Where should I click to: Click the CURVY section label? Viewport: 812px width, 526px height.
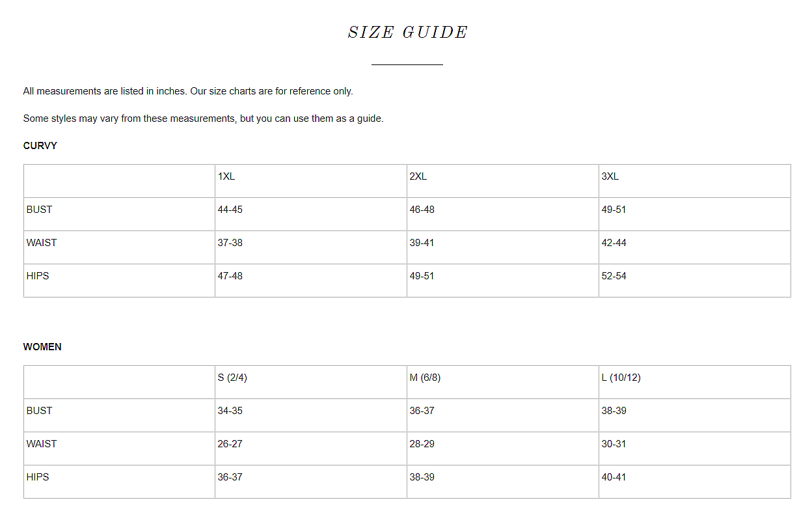point(40,146)
